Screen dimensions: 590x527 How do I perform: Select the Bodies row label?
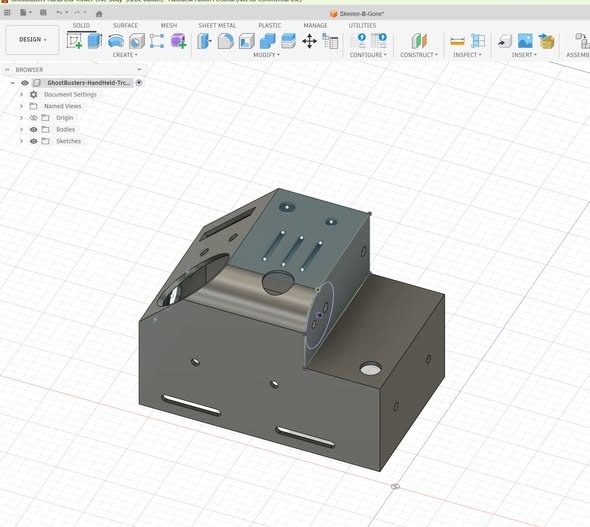pyautogui.click(x=65, y=129)
